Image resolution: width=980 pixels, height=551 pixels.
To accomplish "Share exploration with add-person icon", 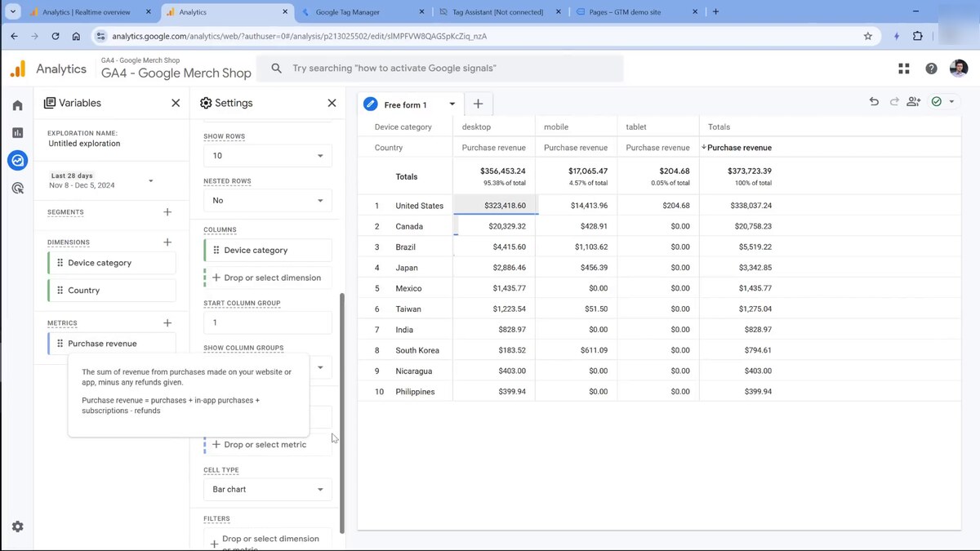I will tap(914, 101).
